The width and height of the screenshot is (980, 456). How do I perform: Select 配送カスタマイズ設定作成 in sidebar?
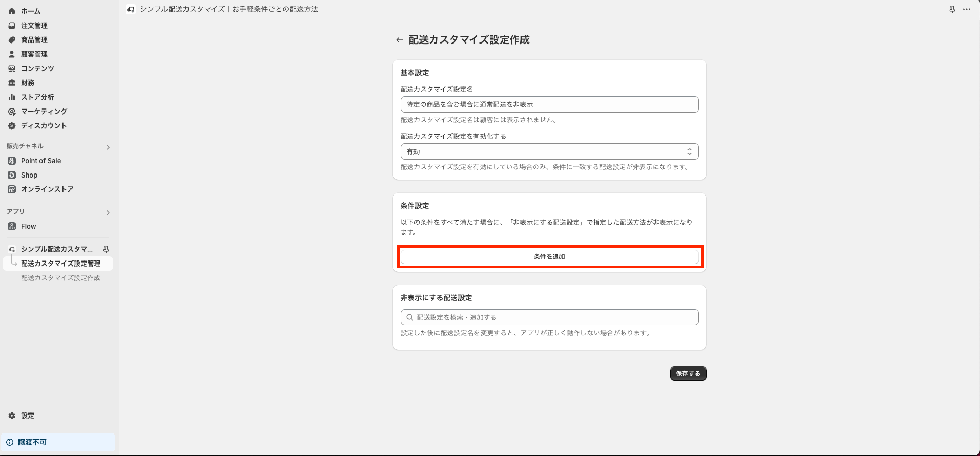[x=60, y=278]
